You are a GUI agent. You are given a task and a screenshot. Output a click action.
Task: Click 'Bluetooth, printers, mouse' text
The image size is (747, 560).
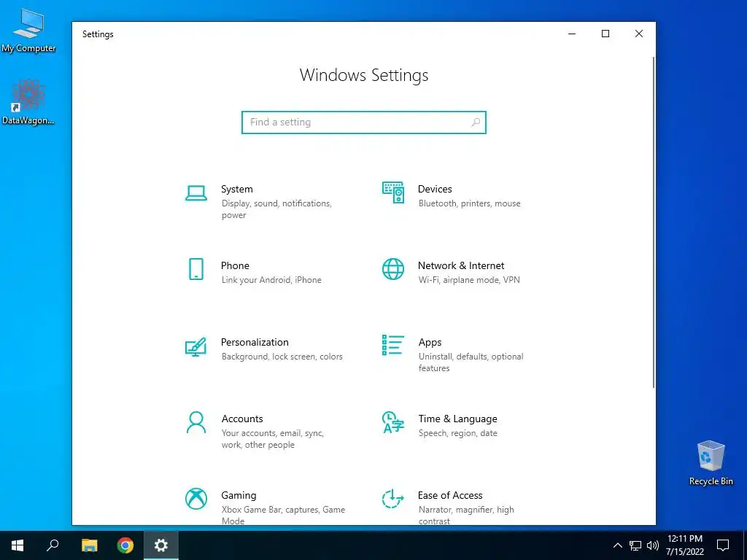pyautogui.click(x=469, y=203)
